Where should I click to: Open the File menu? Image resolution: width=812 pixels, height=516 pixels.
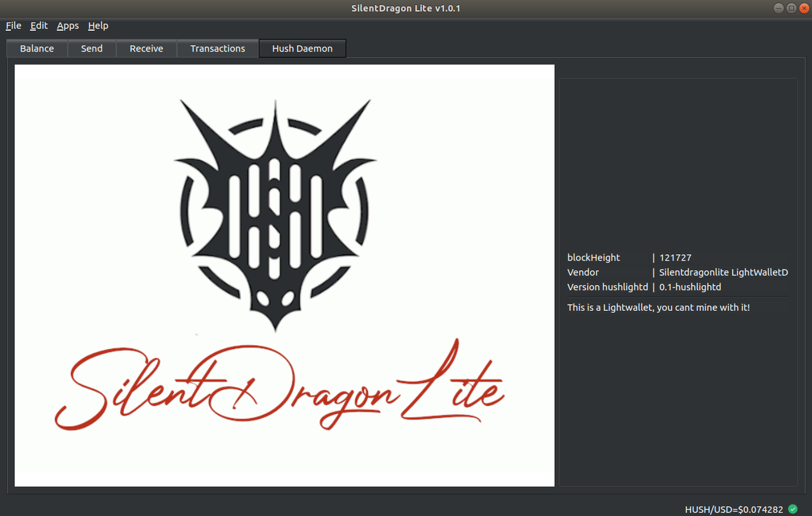14,26
